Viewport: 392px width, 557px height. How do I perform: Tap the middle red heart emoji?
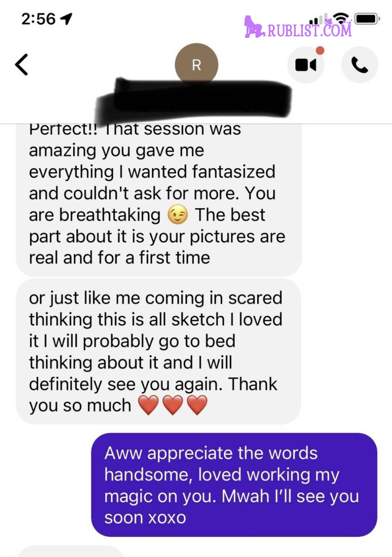pos(173,405)
